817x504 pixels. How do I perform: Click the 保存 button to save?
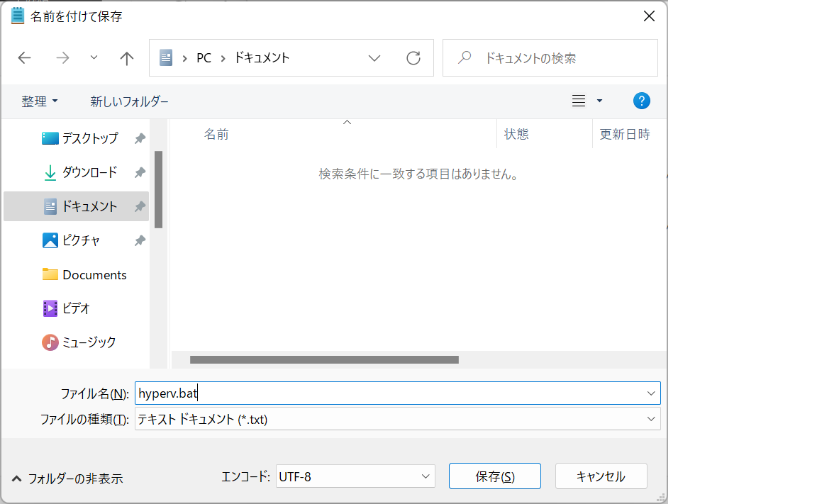(x=494, y=476)
